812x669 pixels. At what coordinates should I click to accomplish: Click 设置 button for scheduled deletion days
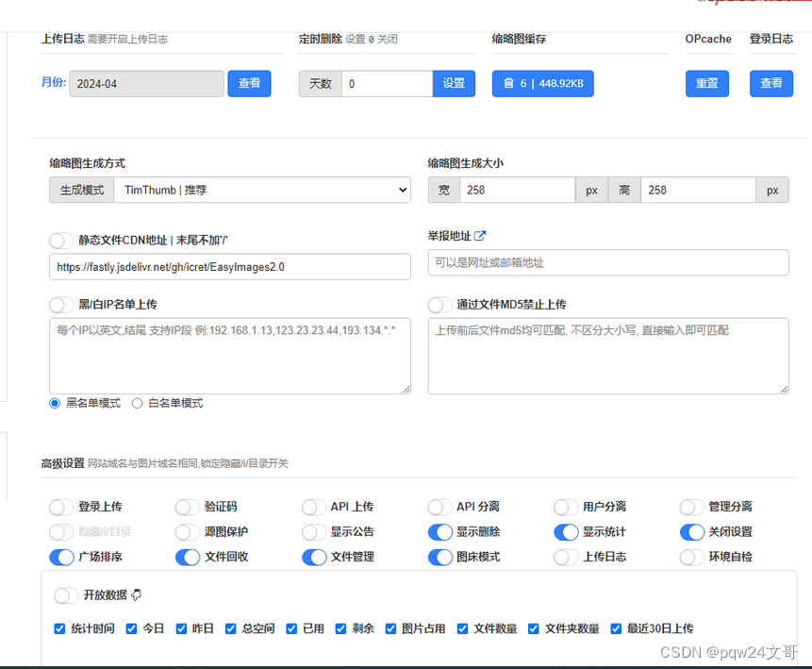point(454,83)
